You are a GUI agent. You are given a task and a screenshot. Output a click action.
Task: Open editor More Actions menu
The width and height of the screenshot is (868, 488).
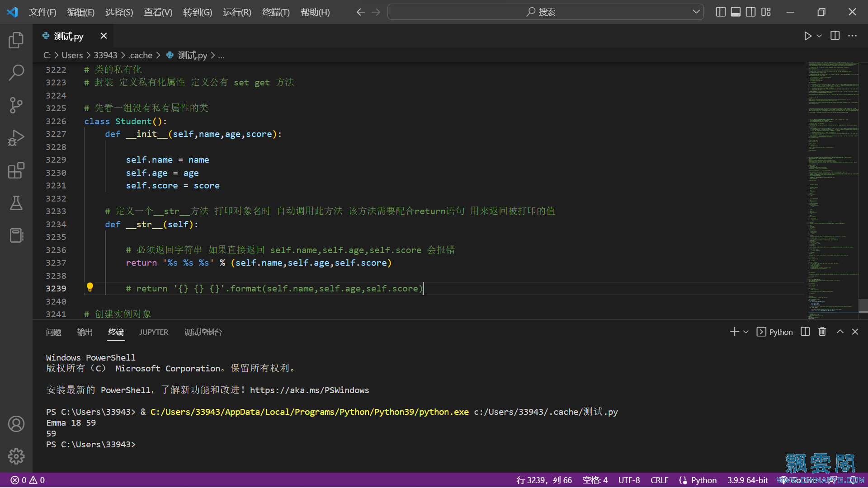[852, 36]
